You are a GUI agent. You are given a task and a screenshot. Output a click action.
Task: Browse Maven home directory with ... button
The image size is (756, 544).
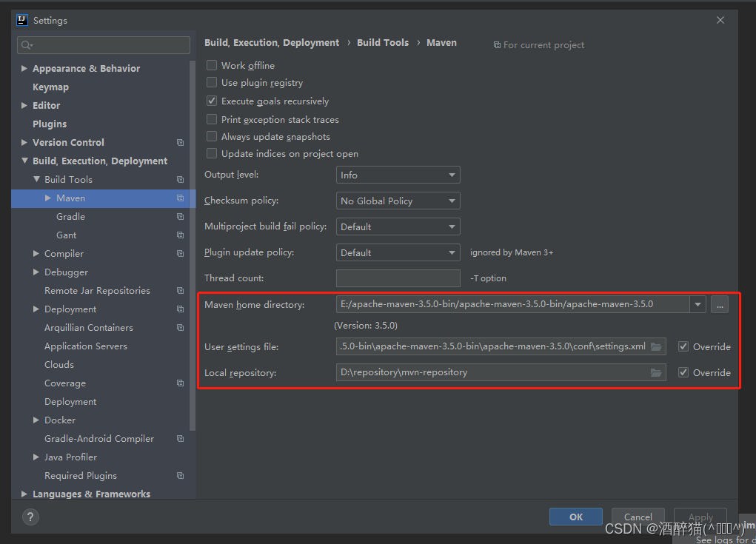pyautogui.click(x=720, y=304)
